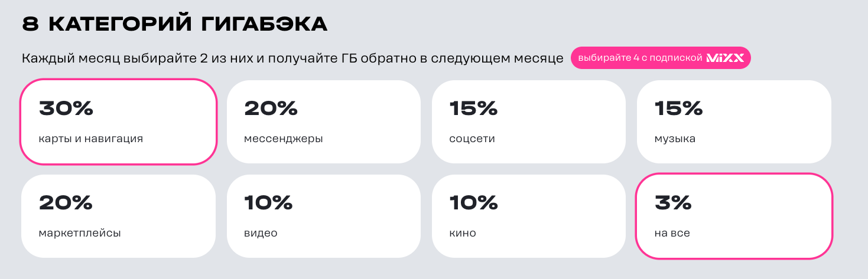Select the «маркетплейсы» category label

coord(80,233)
